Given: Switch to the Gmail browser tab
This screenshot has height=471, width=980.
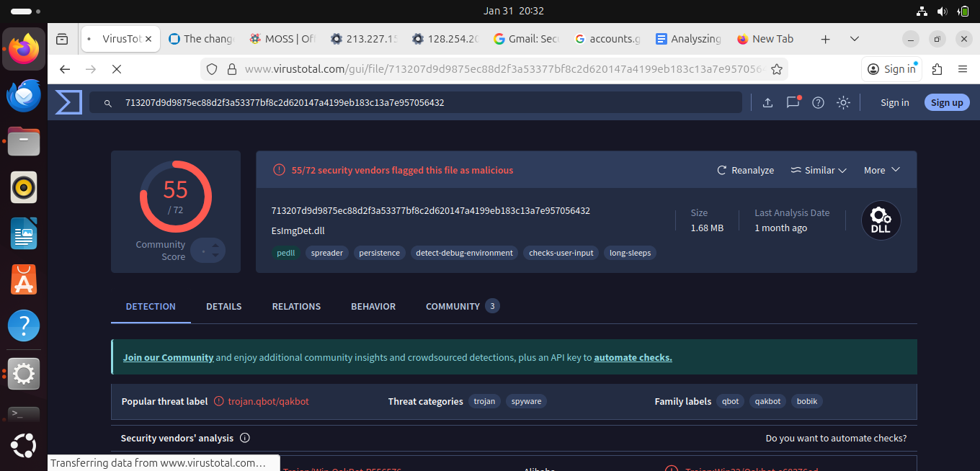Looking at the screenshot, I should [526, 39].
